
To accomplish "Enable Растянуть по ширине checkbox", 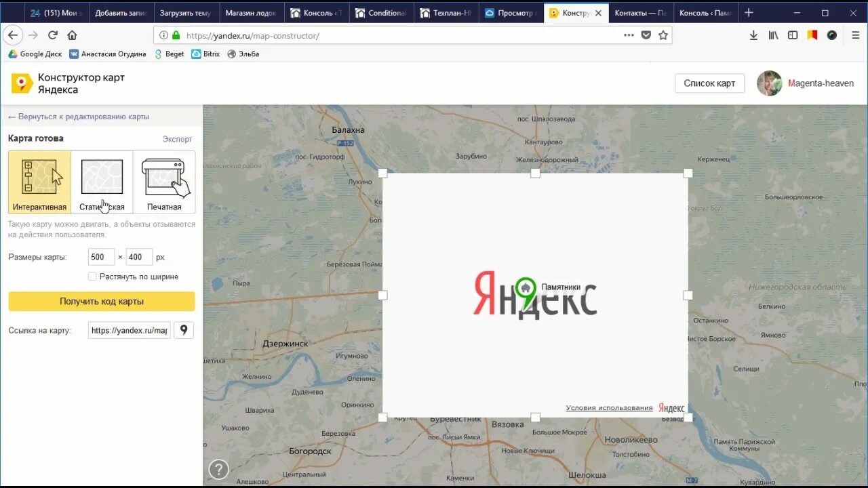I will click(x=92, y=277).
